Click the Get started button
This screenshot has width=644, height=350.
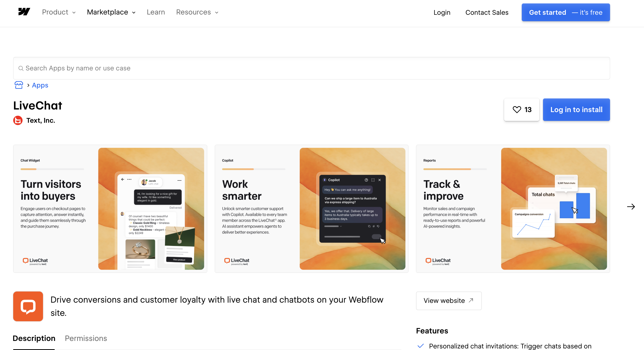tap(566, 12)
